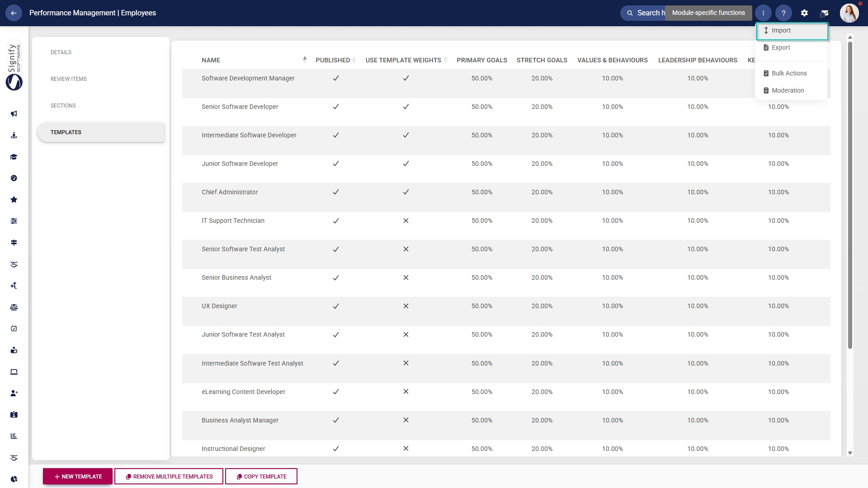Click Published checkmark for UX Designer
Screen dimensions: 868x488
[x=336, y=306]
